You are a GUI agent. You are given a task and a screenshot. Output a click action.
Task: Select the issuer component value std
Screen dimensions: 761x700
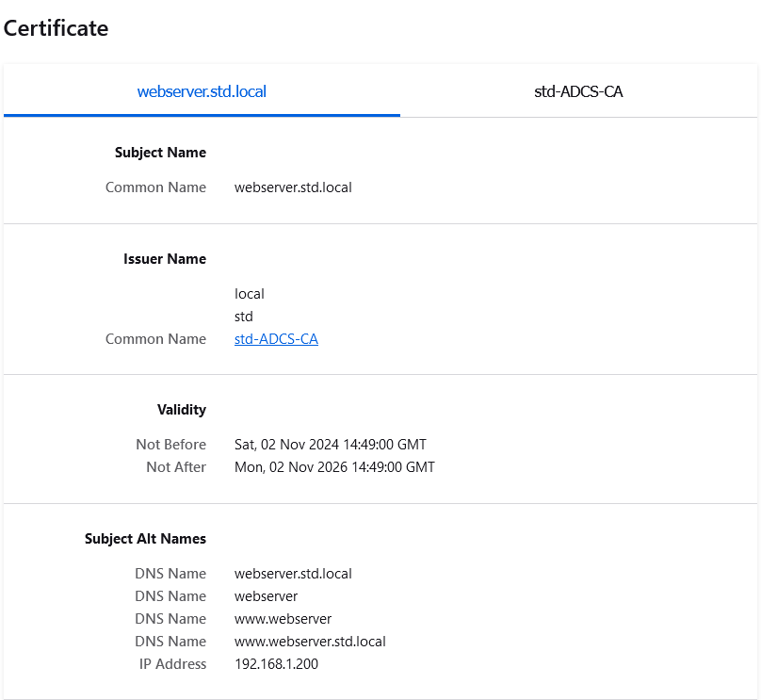243,316
